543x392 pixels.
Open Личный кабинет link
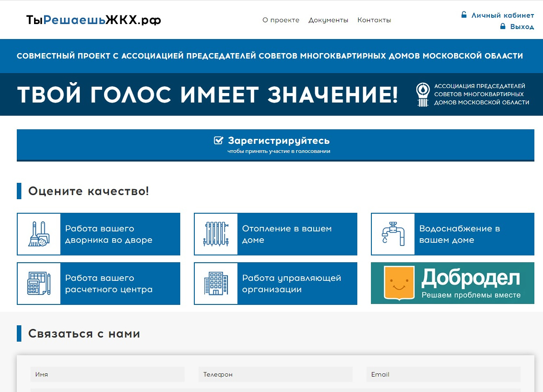(503, 15)
